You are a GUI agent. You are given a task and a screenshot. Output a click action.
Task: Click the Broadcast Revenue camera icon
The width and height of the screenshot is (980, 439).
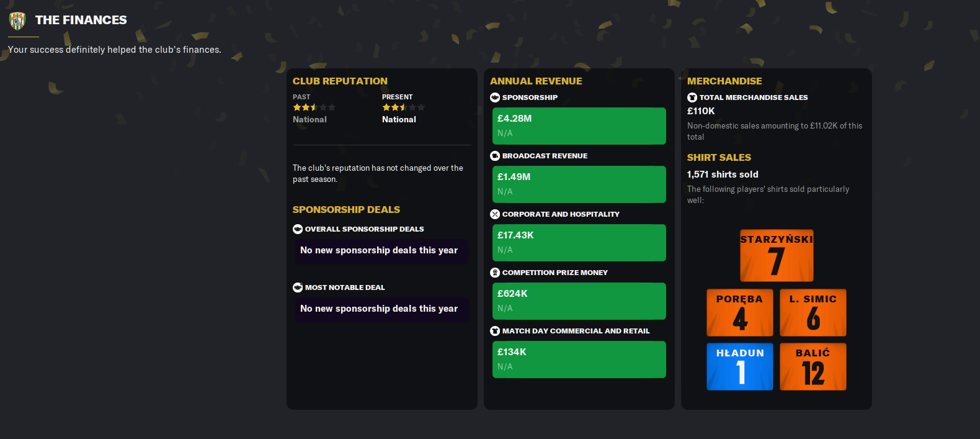click(x=495, y=156)
